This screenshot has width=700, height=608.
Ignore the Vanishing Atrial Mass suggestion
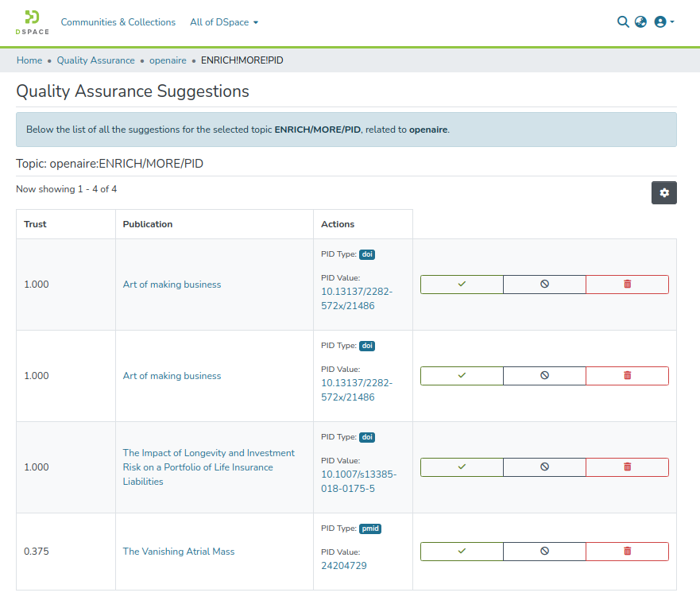pos(544,552)
